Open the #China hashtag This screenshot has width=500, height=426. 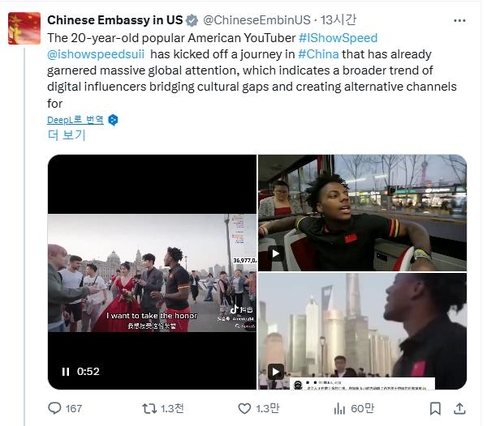coord(318,54)
